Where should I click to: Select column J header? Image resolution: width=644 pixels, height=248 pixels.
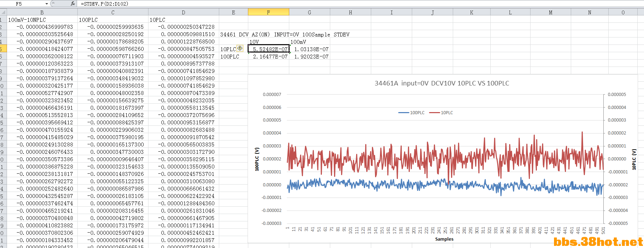[x=432, y=12]
